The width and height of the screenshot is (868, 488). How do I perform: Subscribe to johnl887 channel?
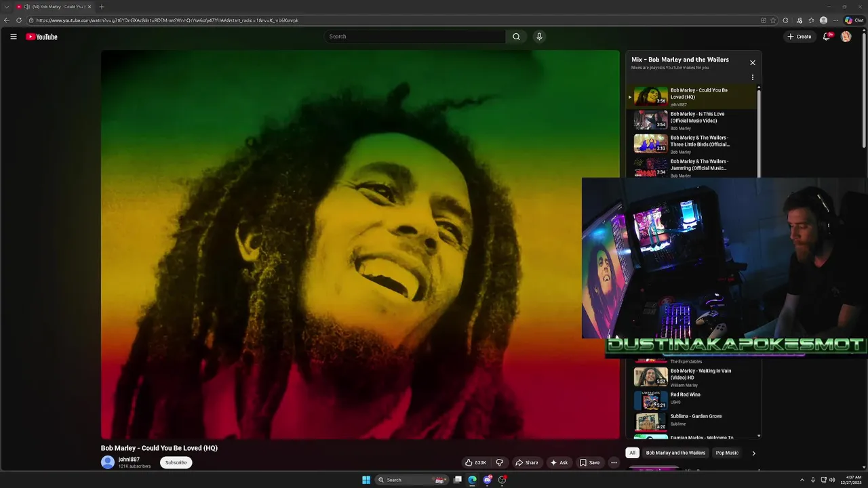coord(176,462)
